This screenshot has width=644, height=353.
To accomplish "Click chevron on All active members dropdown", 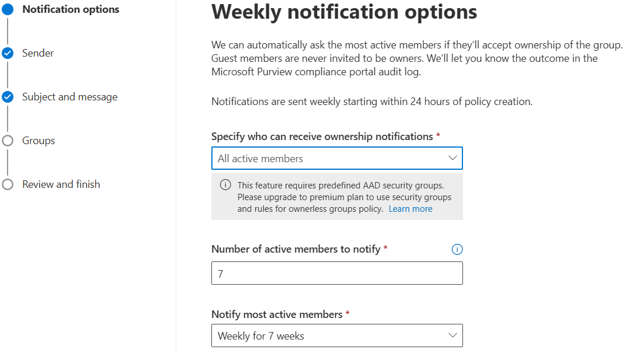I will coord(452,158).
